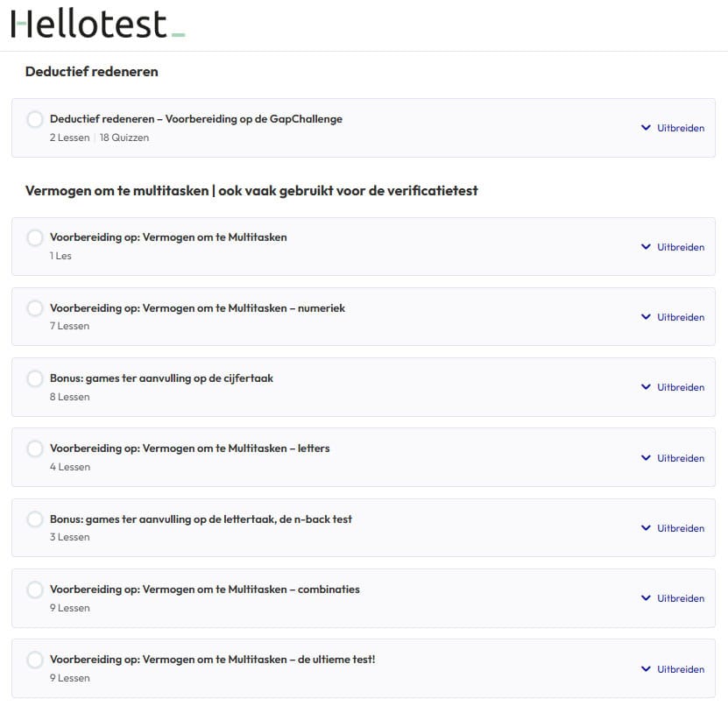
Task: Open Voorbereiding op: Vermogen om te Multitasken title
Action: click(x=168, y=237)
